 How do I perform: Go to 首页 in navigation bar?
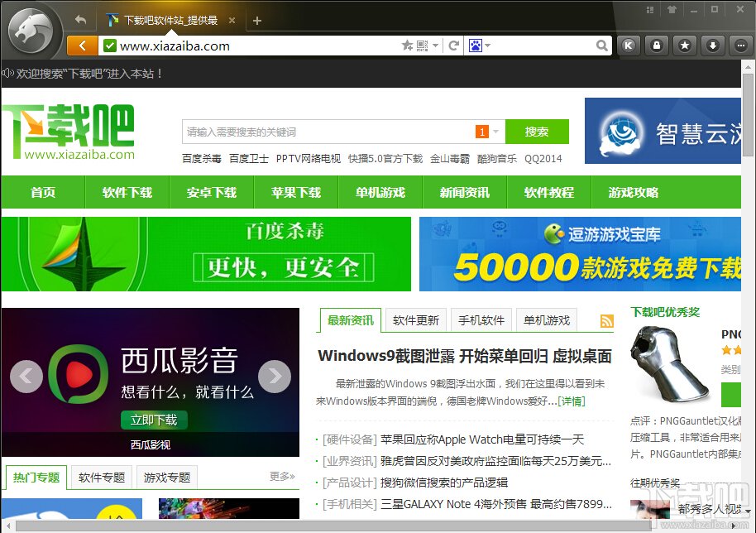pyautogui.click(x=43, y=193)
